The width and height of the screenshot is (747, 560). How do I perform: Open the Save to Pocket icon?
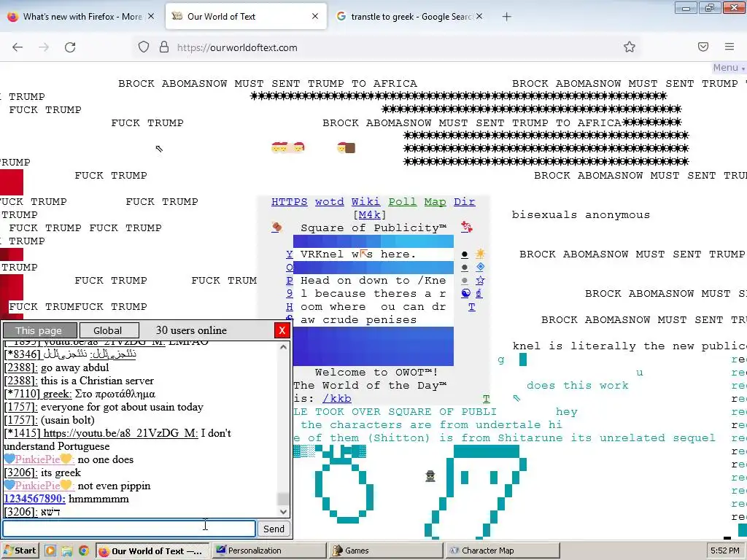coord(703,47)
